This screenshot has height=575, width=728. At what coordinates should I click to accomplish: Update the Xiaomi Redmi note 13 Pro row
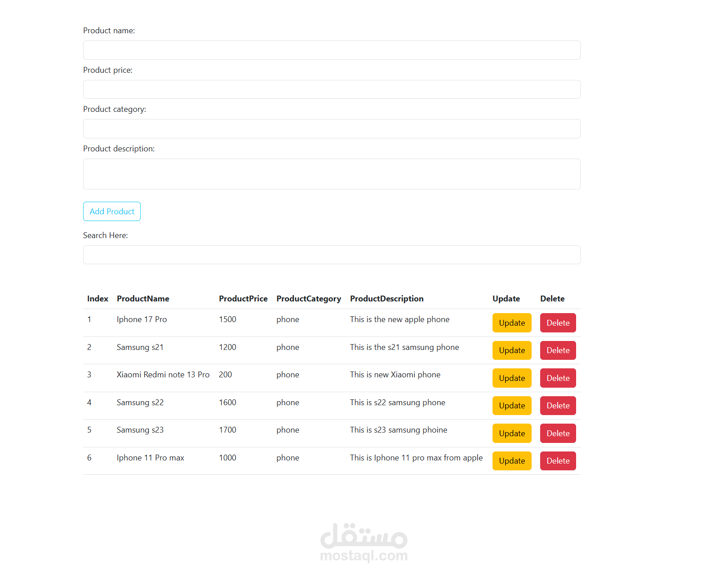coord(512,378)
